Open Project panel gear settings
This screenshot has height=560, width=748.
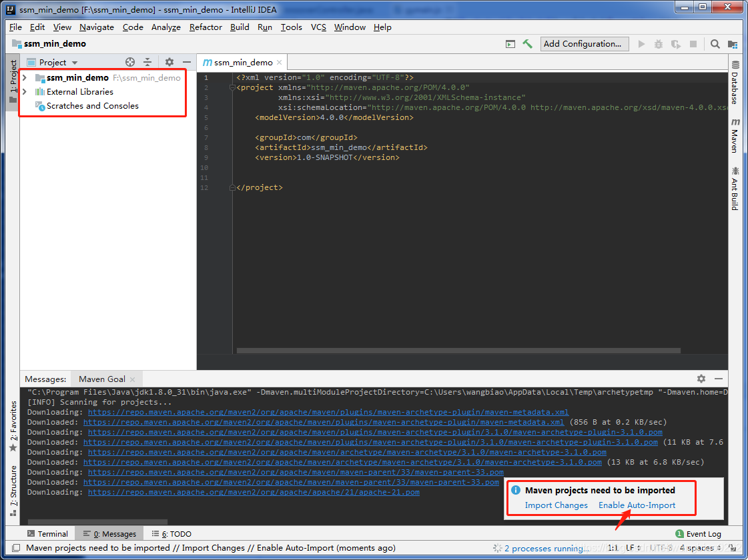coord(169,62)
